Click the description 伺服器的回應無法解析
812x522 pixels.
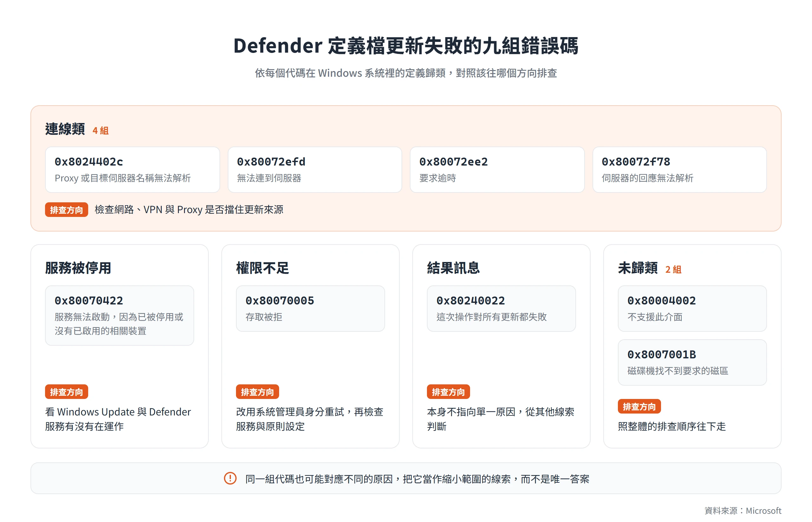click(647, 178)
